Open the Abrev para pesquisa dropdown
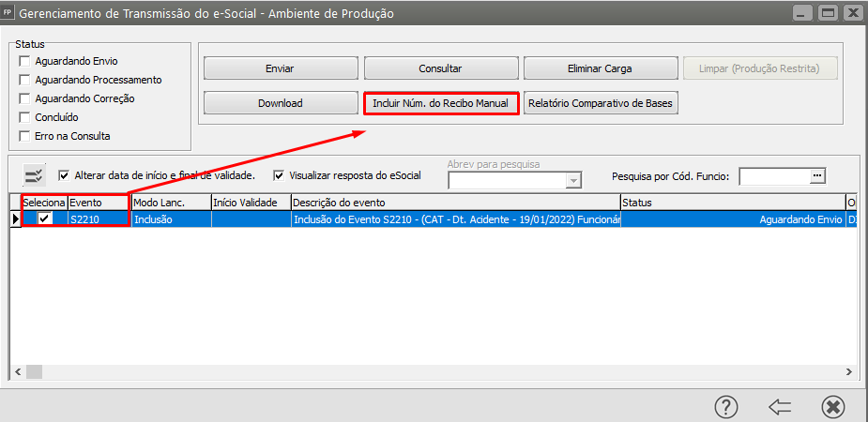Viewport: 868px width, 422px height. coord(573,180)
